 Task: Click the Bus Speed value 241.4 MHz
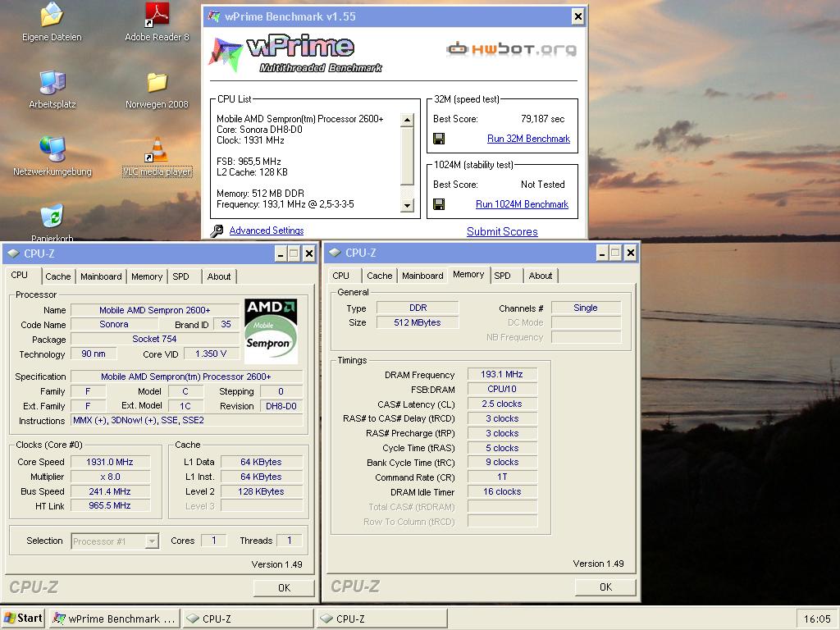tap(110, 491)
